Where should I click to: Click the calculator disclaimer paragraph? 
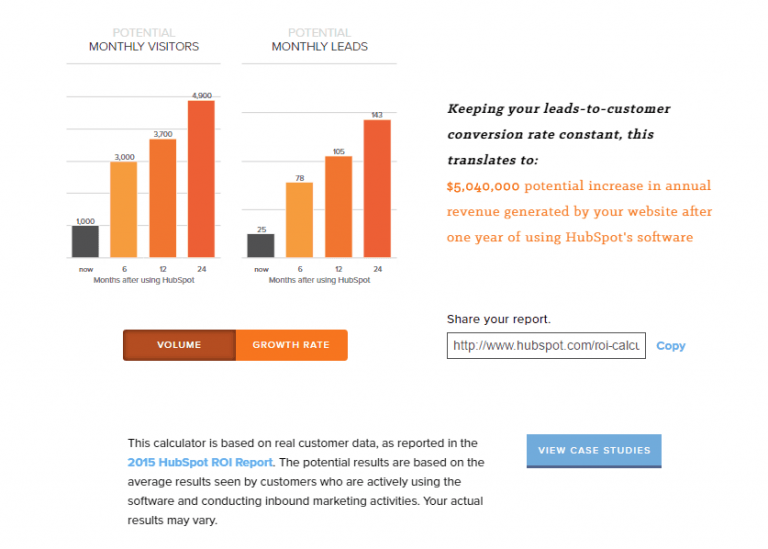[x=306, y=481]
